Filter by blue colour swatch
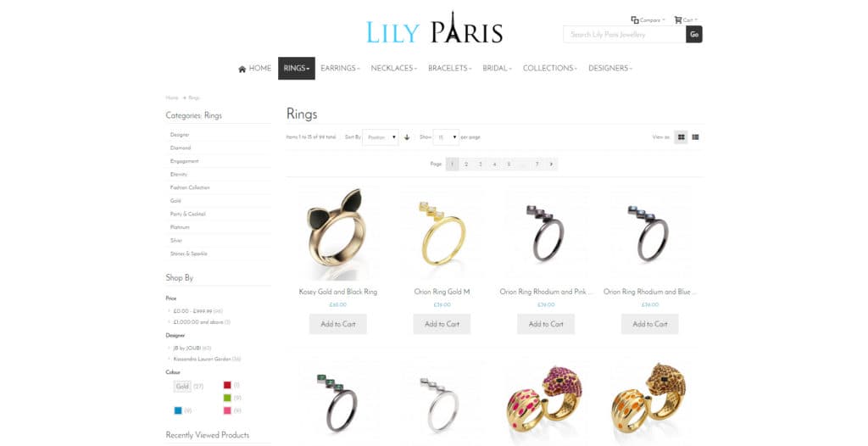Image resolution: width=868 pixels, height=446 pixels. 178,410
